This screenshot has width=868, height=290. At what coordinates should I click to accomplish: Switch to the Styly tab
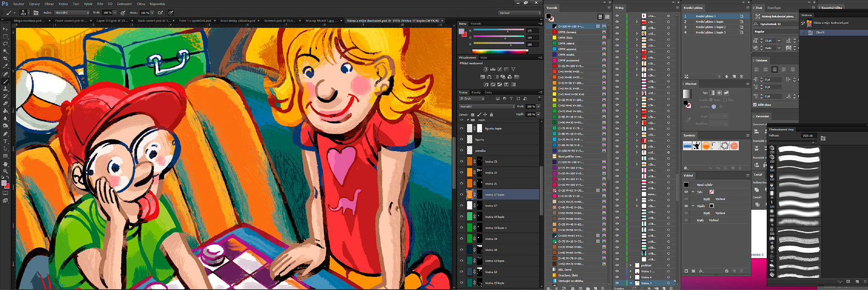tap(483, 57)
